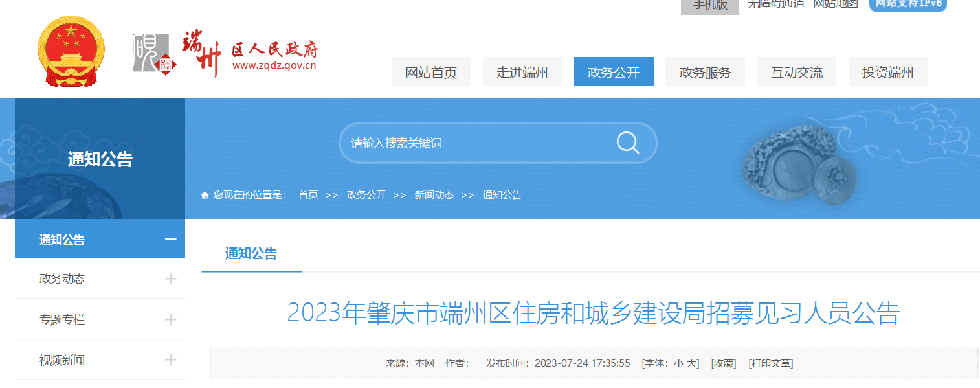This screenshot has height=388, width=980.
Task: Select the 政务公开 nav item
Action: click(614, 72)
